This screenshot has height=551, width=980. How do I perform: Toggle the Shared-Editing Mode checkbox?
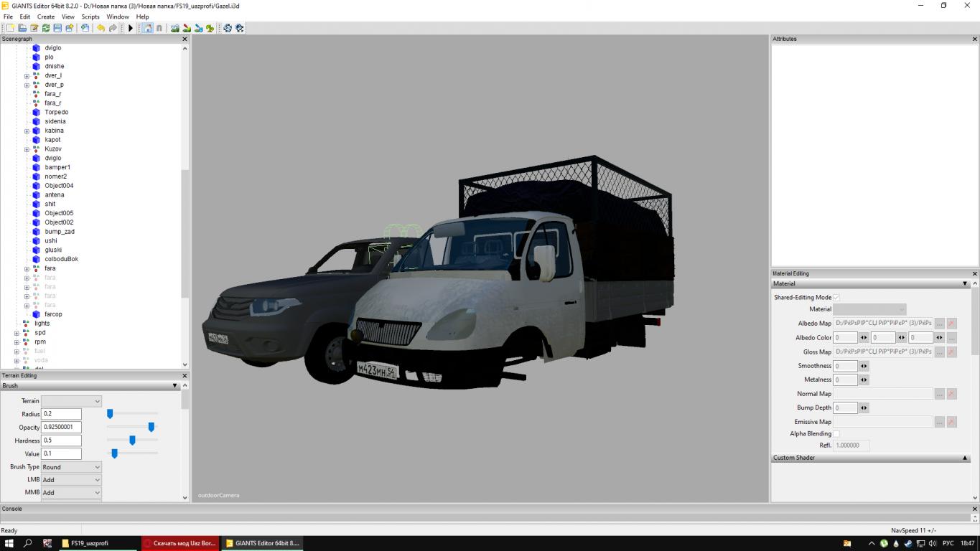(836, 297)
